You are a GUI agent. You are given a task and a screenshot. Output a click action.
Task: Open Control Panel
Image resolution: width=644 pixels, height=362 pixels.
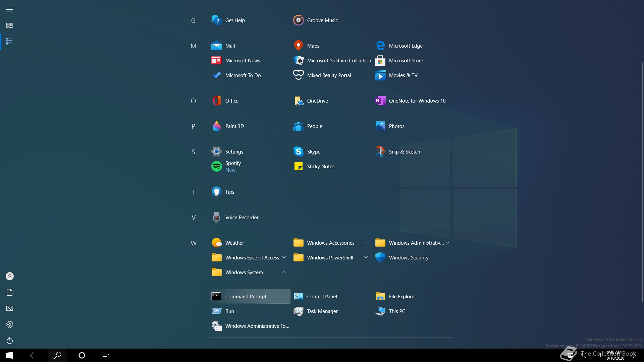331,297
